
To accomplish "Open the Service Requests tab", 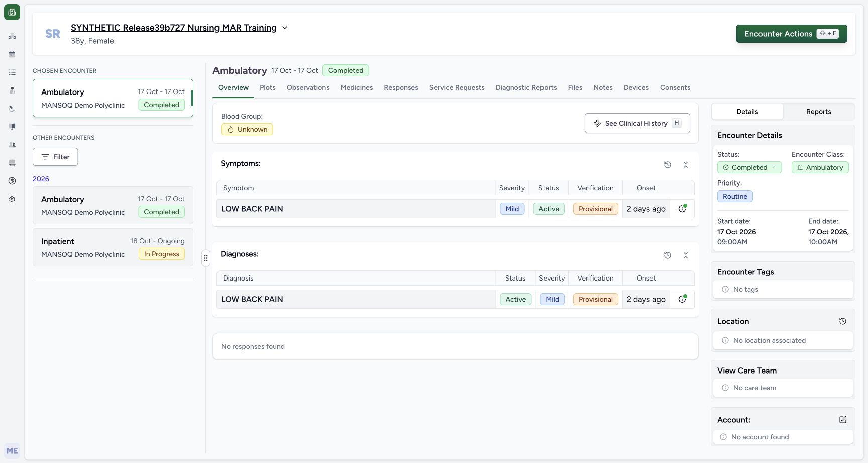I will [x=457, y=87].
